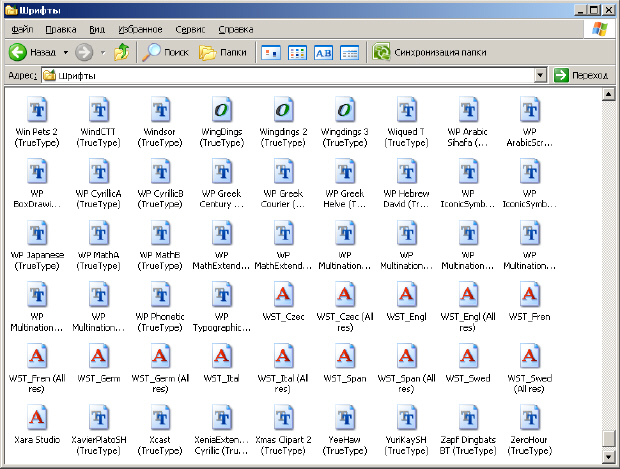The image size is (620, 469).
Task: Open the Сервис menu
Action: pyautogui.click(x=190, y=29)
